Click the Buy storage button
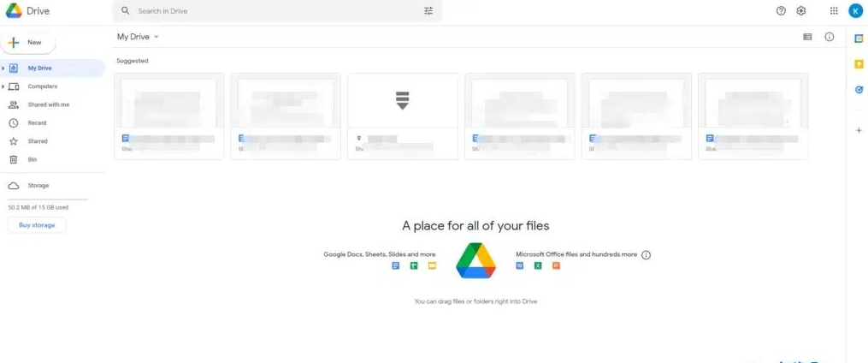This screenshot has height=363, width=868. [37, 225]
